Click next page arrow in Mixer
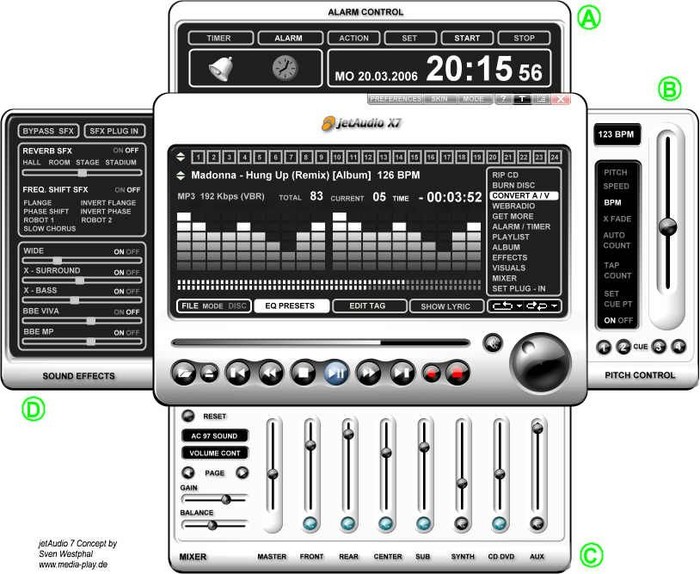This screenshot has width=700, height=574. pos(241,472)
